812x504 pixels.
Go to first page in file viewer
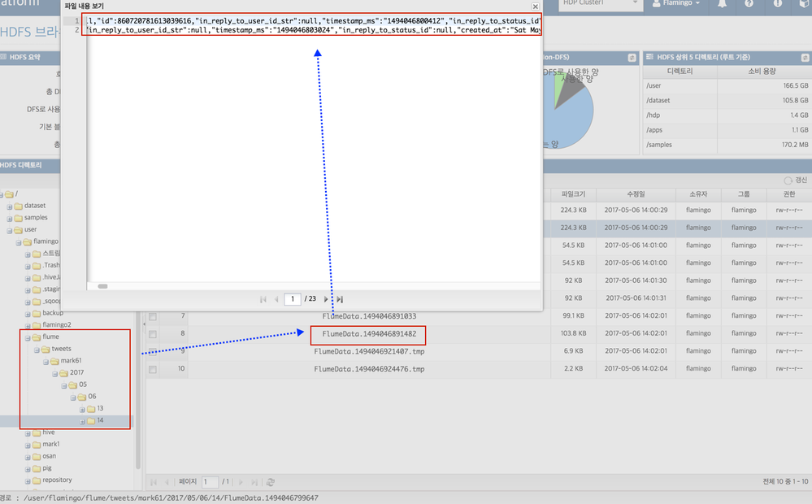(263, 299)
